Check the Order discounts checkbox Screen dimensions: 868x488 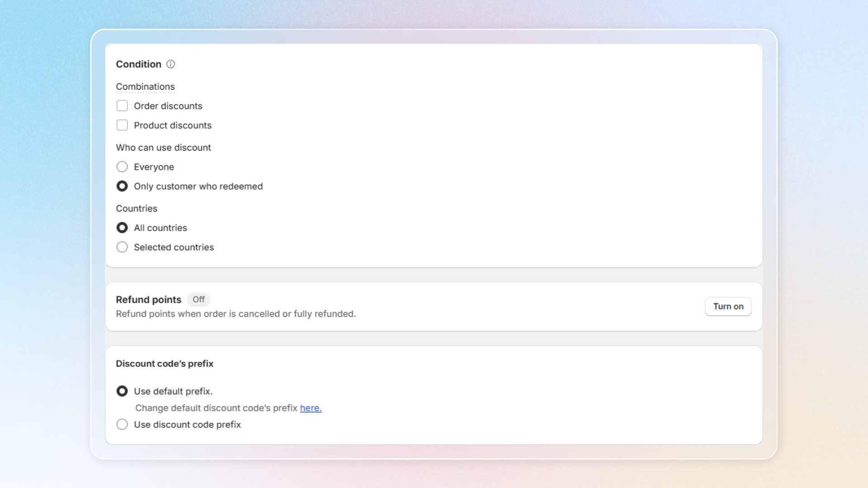tap(122, 106)
